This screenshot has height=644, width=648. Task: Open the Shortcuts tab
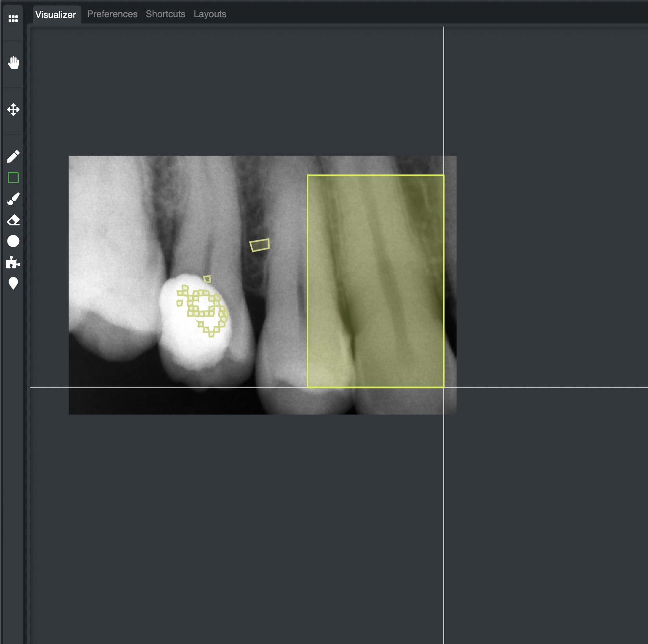[166, 14]
